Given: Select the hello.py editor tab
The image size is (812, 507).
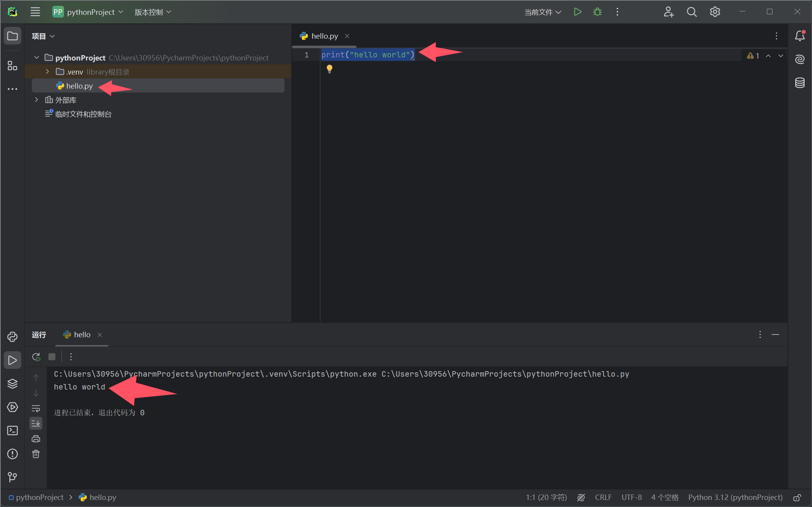Looking at the screenshot, I should pos(324,36).
